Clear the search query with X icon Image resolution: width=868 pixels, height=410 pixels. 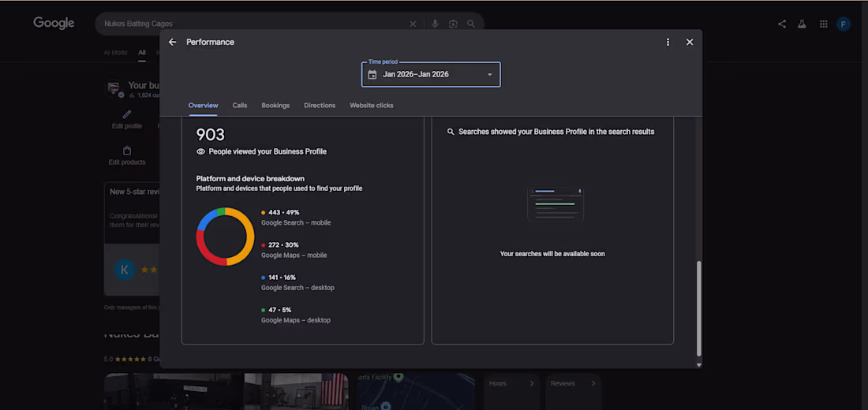[413, 24]
